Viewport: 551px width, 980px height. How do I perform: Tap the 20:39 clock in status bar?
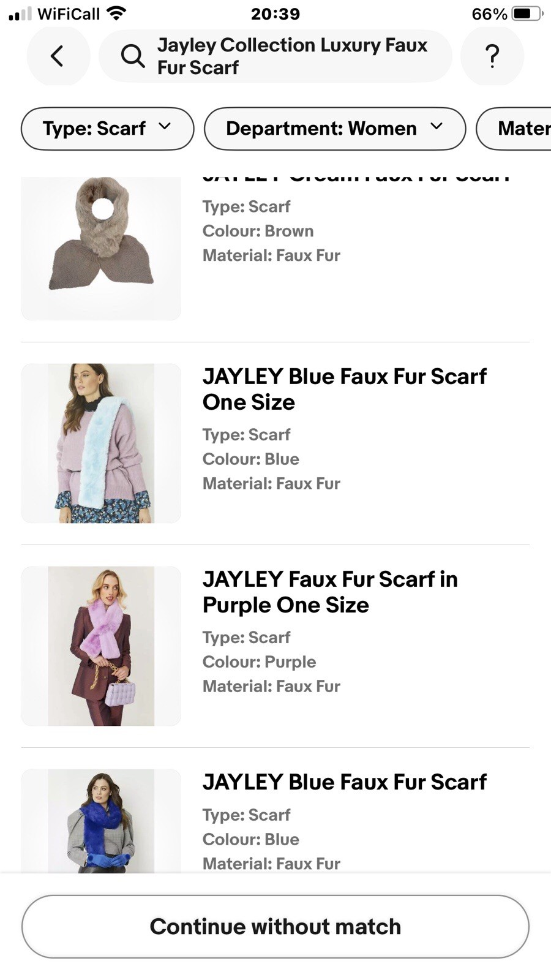[x=275, y=13]
